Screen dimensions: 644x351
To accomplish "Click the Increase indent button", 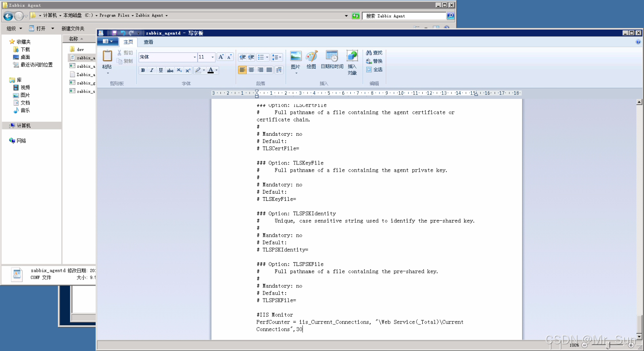I will pos(251,57).
